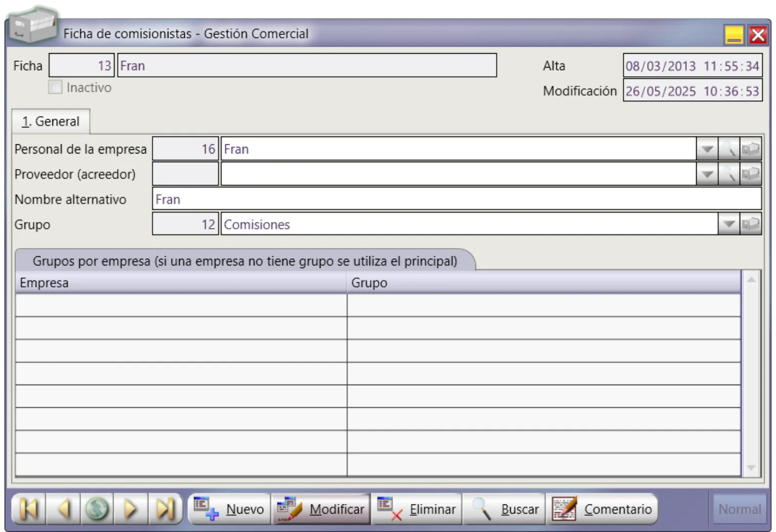
Task: Click the Grupos por empresa tab header
Action: point(245,261)
